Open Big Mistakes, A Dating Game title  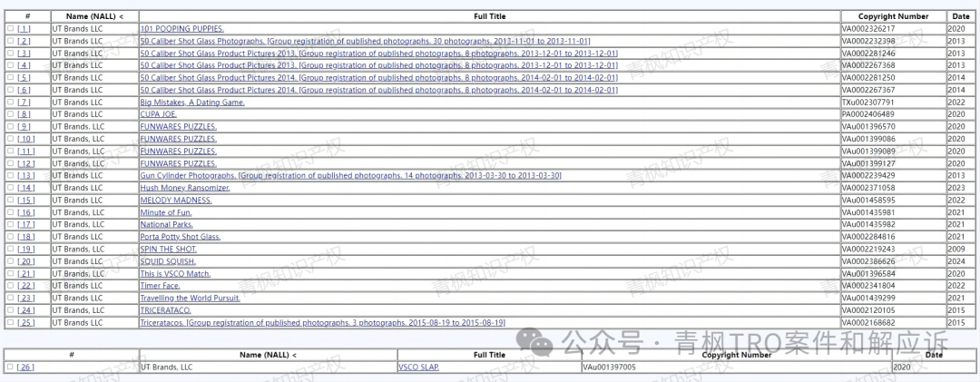pyautogui.click(x=192, y=102)
